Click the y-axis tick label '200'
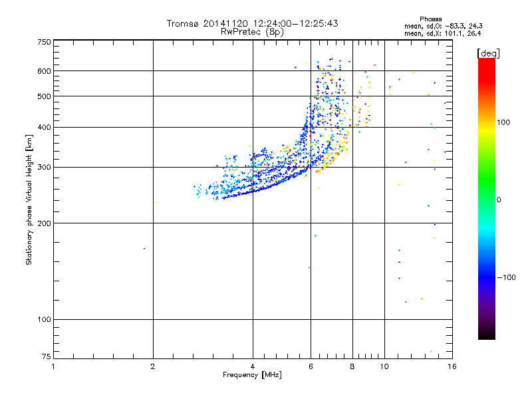Screen dimensions: 532x399 (44, 223)
